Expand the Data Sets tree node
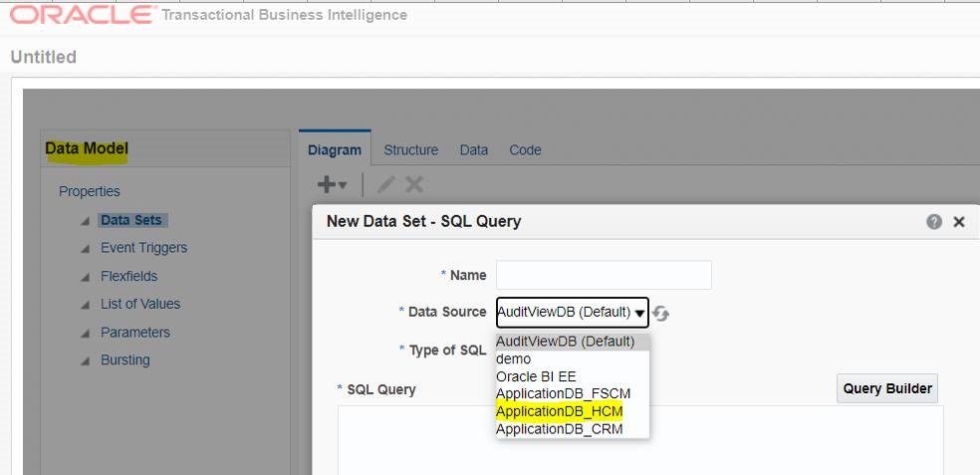The image size is (980, 475). 85,221
